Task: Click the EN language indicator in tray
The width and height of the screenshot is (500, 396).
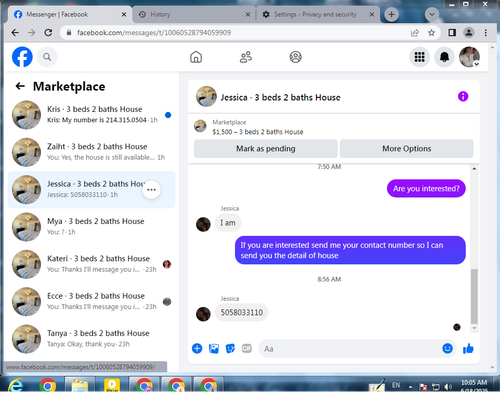Action: tap(396, 385)
